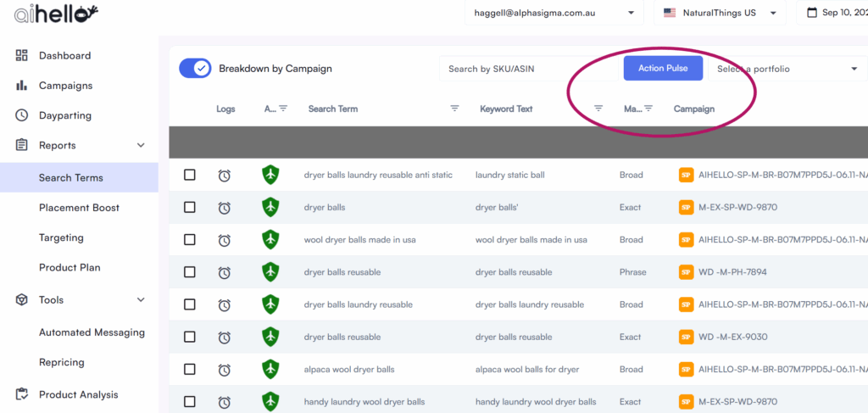Screen dimensions: 868x413
Task: Open the Select a portfolio dropdown
Action: pos(787,69)
